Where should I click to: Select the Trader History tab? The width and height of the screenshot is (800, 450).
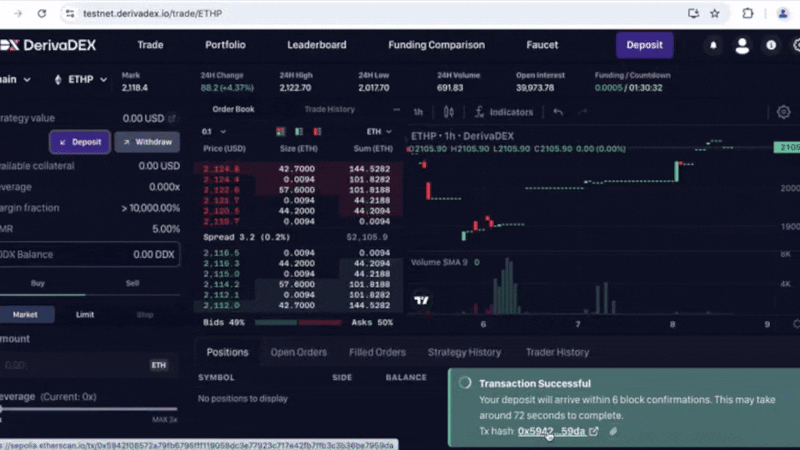point(557,353)
